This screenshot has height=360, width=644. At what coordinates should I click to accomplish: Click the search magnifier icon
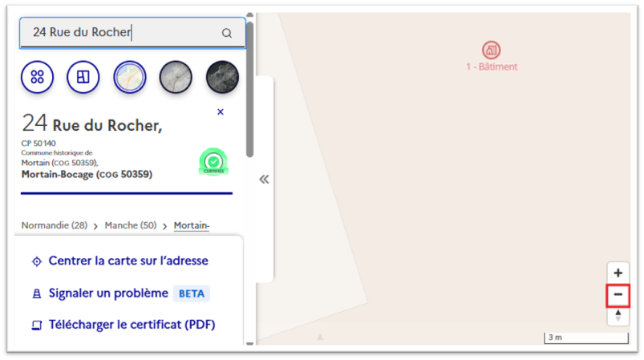point(227,33)
